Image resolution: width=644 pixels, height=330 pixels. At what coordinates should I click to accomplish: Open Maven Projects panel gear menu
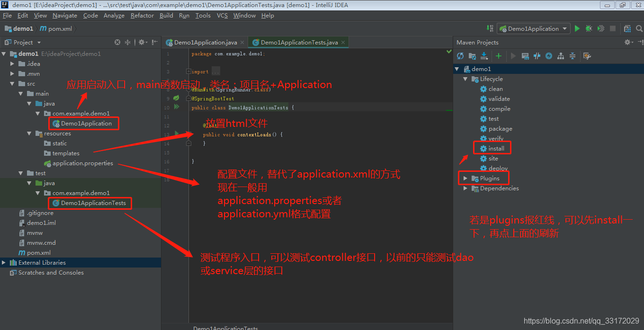(628, 42)
